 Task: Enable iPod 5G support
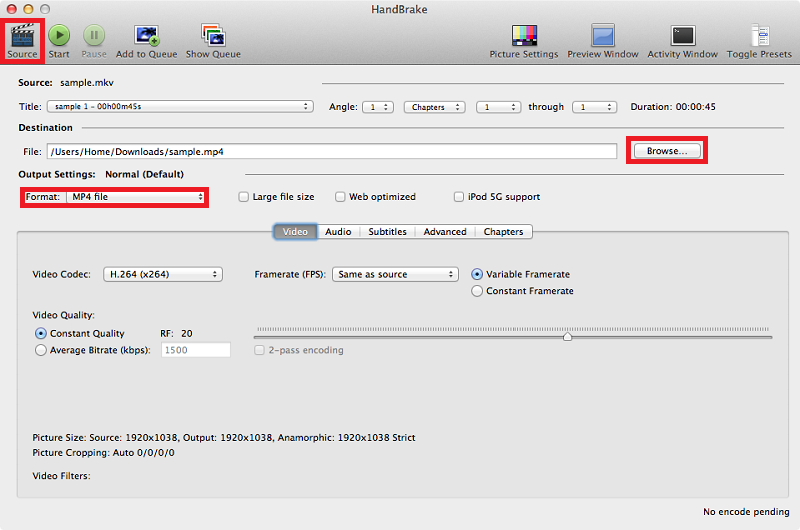pos(459,197)
